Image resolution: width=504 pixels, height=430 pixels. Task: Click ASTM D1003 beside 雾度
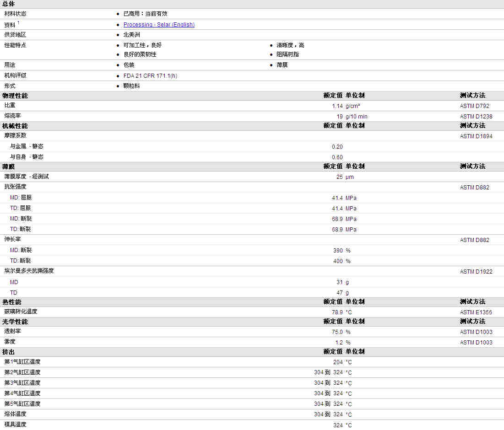[x=476, y=343]
